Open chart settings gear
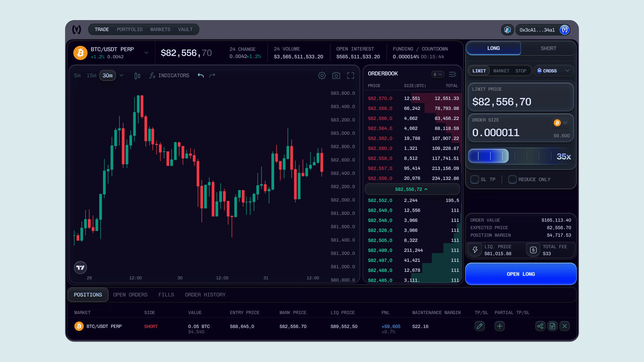Image resolution: width=644 pixels, height=362 pixels. click(322, 75)
